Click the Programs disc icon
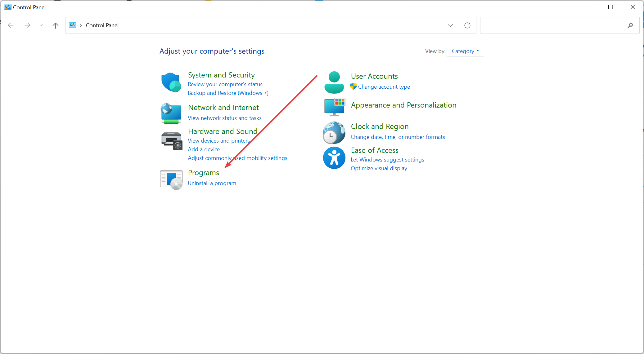 tap(171, 180)
